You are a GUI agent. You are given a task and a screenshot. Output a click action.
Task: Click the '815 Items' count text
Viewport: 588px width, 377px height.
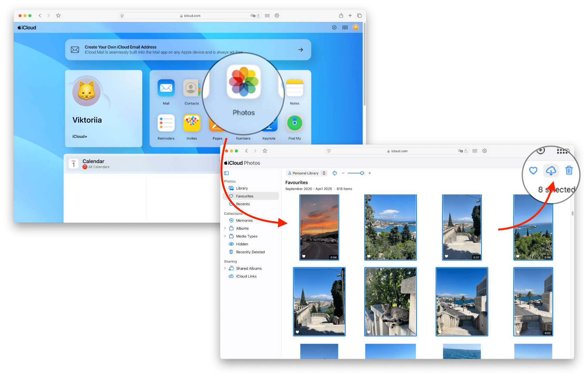coord(344,189)
